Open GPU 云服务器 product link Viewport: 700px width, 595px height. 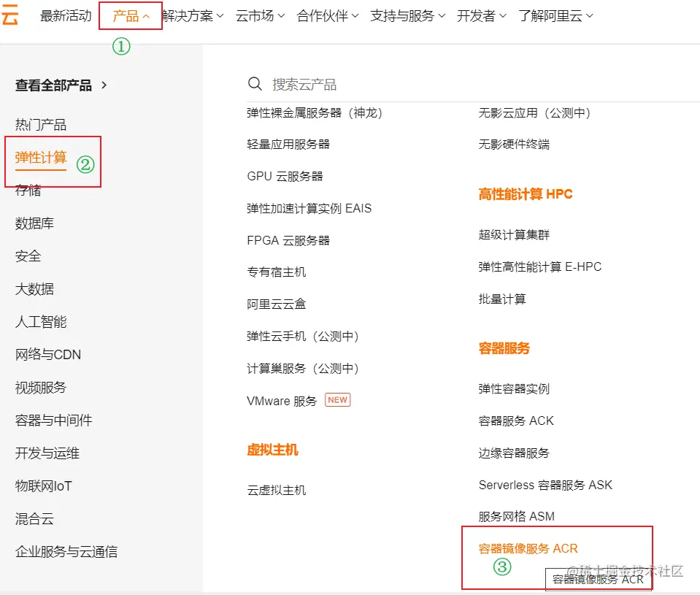click(285, 177)
